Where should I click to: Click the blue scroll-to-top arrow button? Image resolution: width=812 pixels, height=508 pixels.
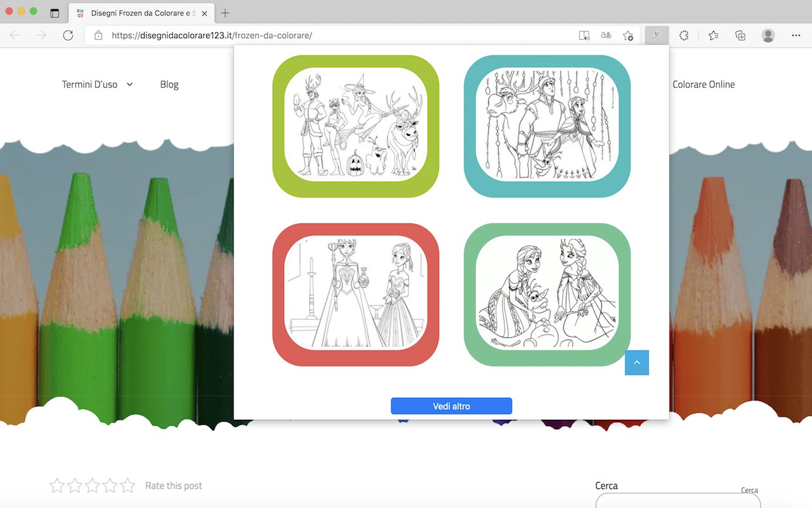coord(637,363)
